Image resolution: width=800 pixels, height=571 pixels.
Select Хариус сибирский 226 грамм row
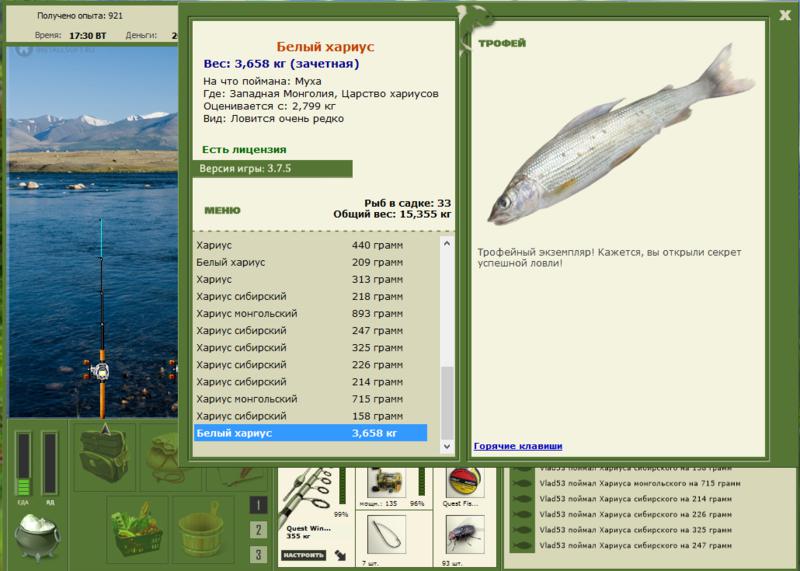[311, 365]
